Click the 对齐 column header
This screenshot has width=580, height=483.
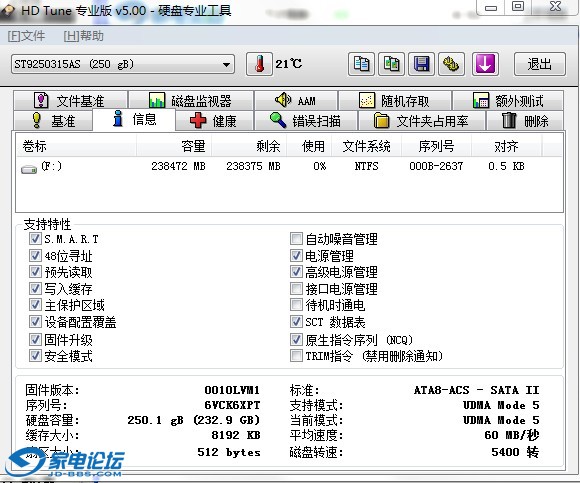pos(506,146)
